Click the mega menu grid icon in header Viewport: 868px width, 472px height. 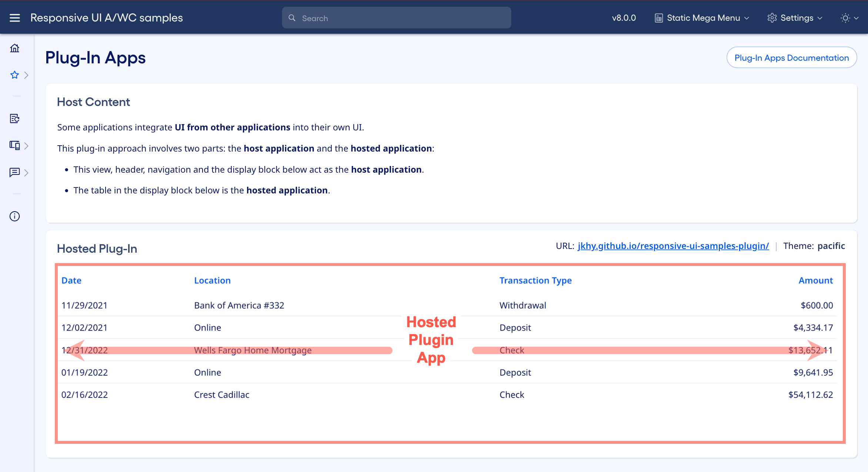click(x=659, y=17)
